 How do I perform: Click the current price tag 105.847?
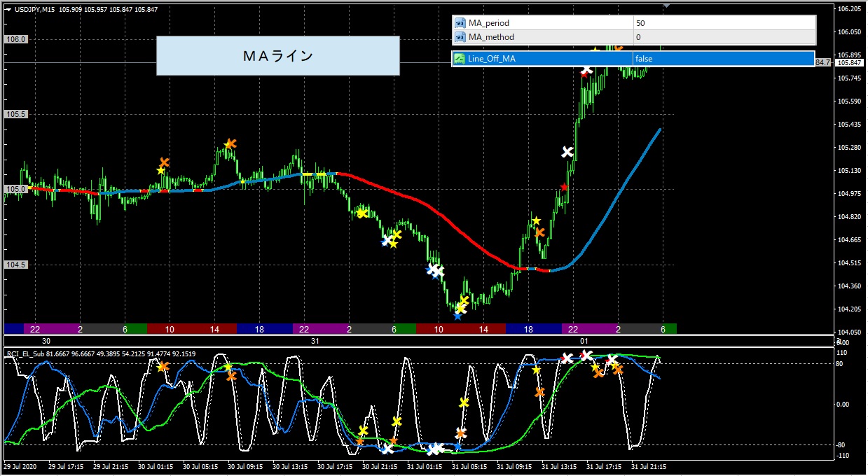(850, 63)
